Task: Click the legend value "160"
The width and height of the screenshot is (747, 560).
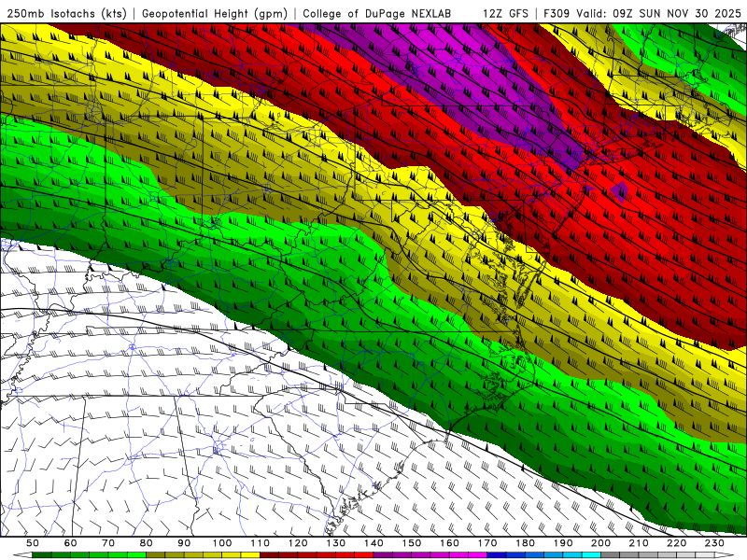Action: (449, 543)
